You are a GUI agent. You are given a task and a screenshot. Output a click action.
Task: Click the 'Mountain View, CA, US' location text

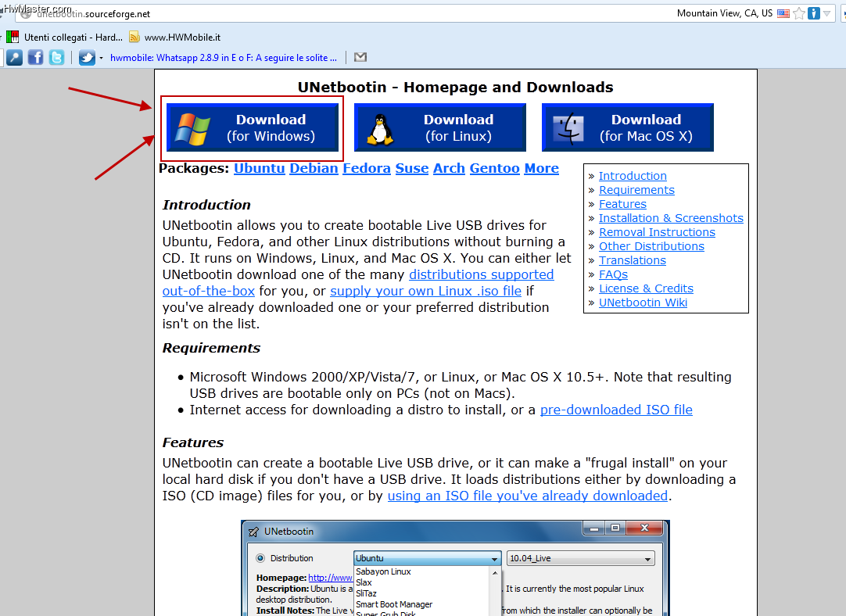(x=725, y=13)
